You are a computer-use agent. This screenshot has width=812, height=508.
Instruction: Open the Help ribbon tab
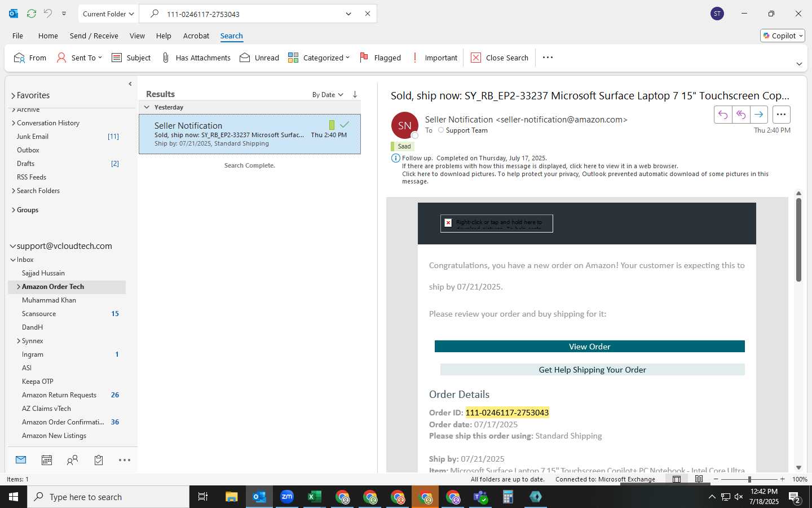click(x=164, y=36)
